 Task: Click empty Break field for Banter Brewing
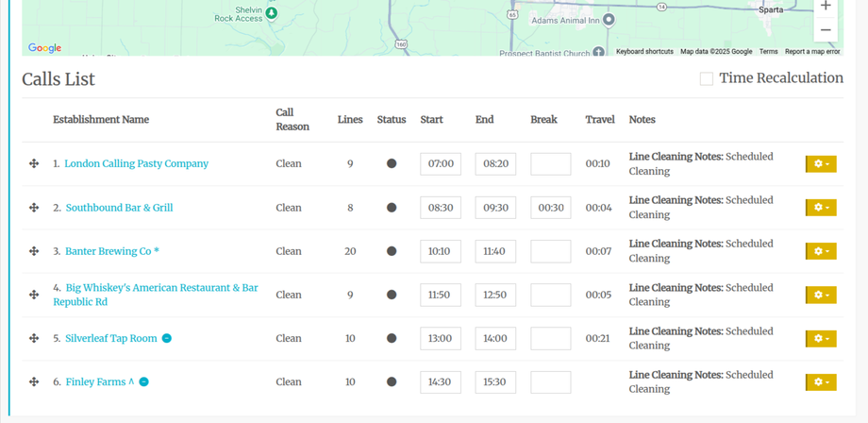tap(551, 251)
